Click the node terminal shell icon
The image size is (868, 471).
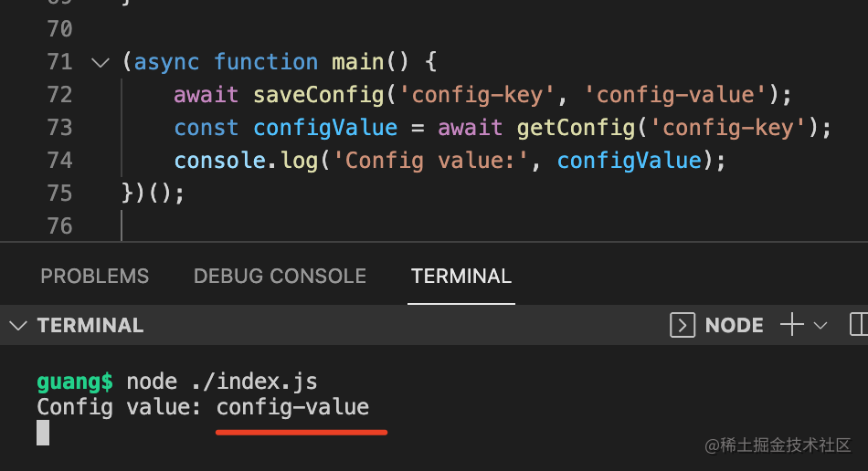683,325
